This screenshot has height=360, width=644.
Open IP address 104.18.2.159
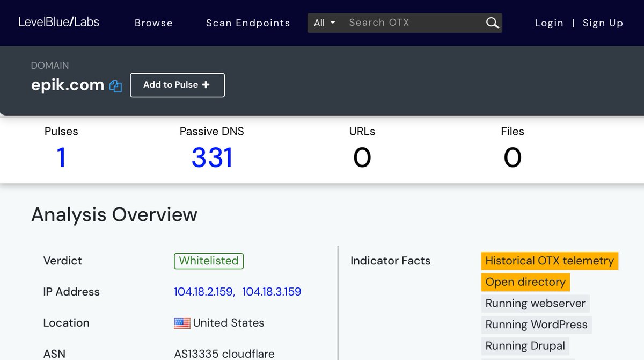[203, 292]
